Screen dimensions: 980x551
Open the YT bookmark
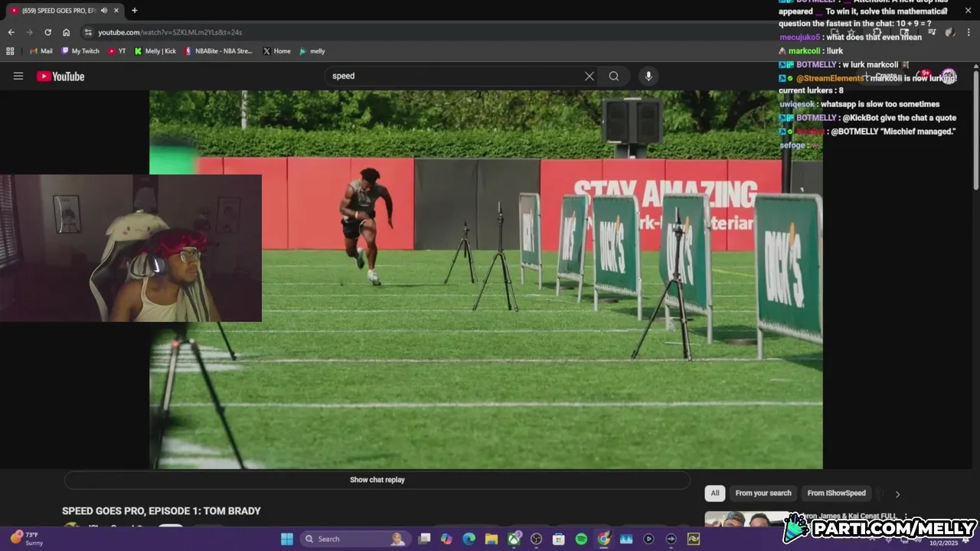(x=117, y=51)
